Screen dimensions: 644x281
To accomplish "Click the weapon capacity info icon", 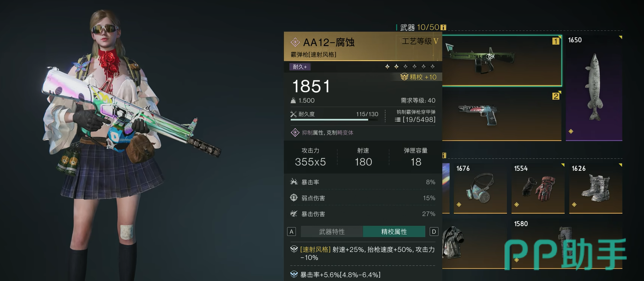I will [443, 27].
